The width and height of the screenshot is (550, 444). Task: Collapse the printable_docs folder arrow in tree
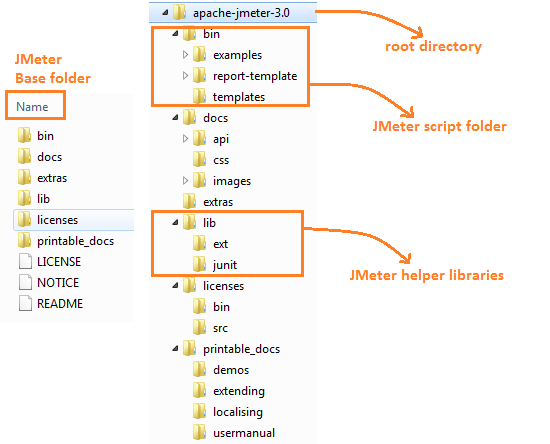pos(175,349)
